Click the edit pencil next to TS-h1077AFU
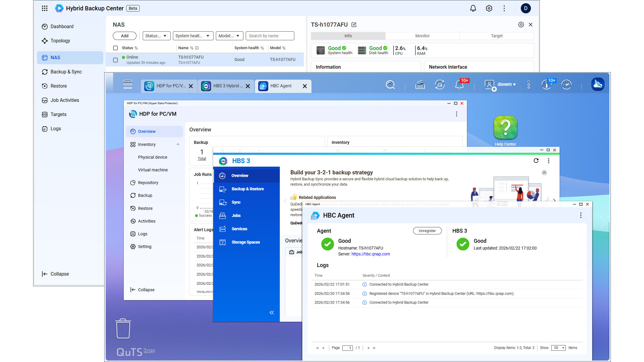 [354, 25]
